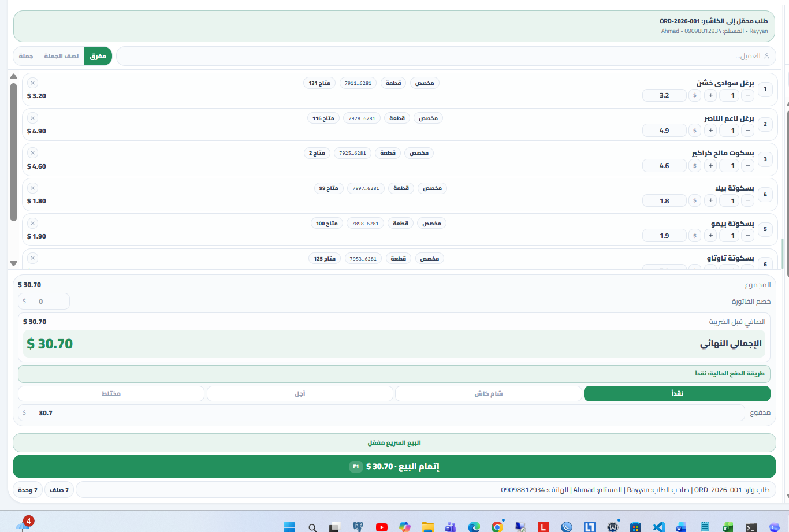Screen dimensions: 789x532
Task: Click the خصم الفاتورة invoice discount field
Action: pyautogui.click(x=44, y=302)
